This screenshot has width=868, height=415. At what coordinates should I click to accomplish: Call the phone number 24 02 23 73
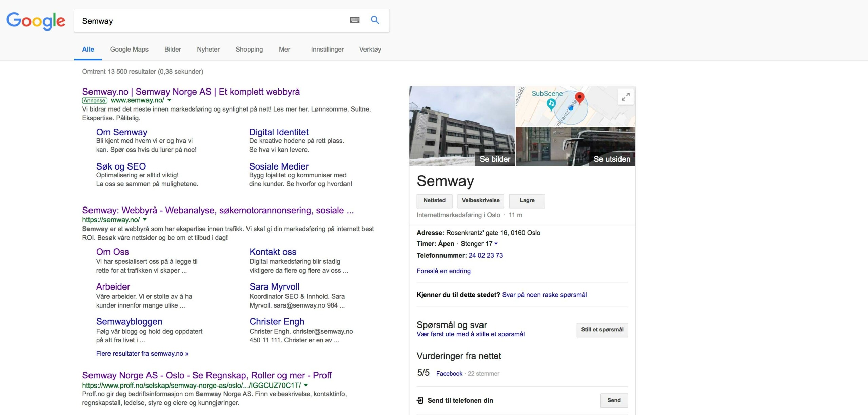[486, 255]
